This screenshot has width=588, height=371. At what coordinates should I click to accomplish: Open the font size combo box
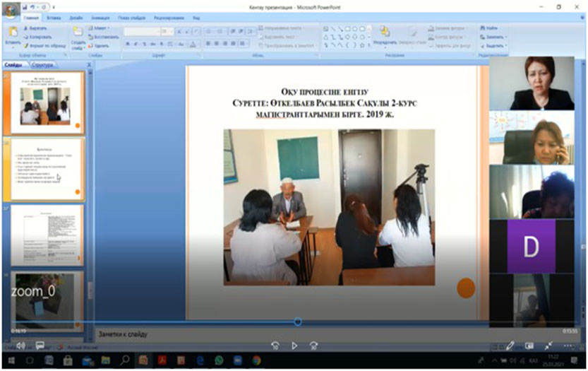[167, 32]
